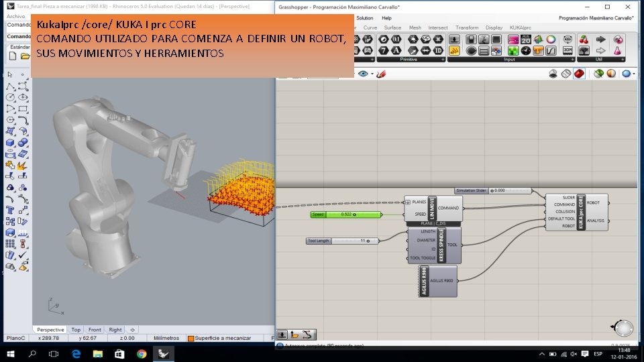Click the cherries icon in the Util panel
The width and height of the screenshot is (644, 362).
[x=584, y=40]
